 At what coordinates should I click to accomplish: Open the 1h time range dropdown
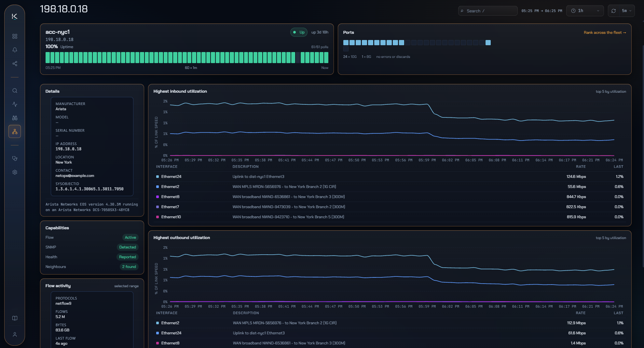(x=585, y=11)
